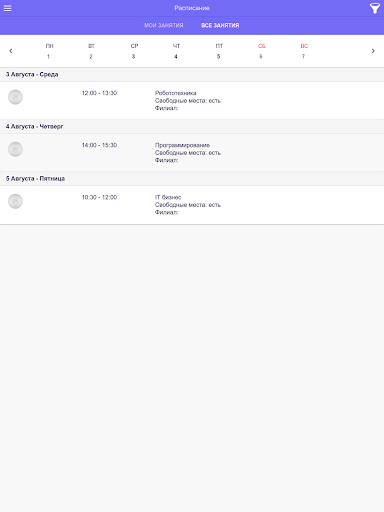The height and width of the screenshot is (512, 384).
Task: Tap avatar placeholder for Программирование class
Action: [15, 149]
